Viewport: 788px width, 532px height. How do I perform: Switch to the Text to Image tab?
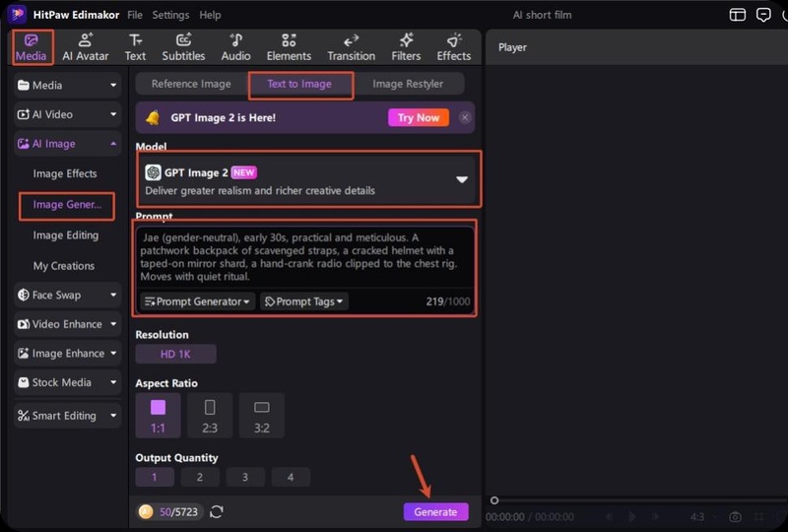(299, 84)
